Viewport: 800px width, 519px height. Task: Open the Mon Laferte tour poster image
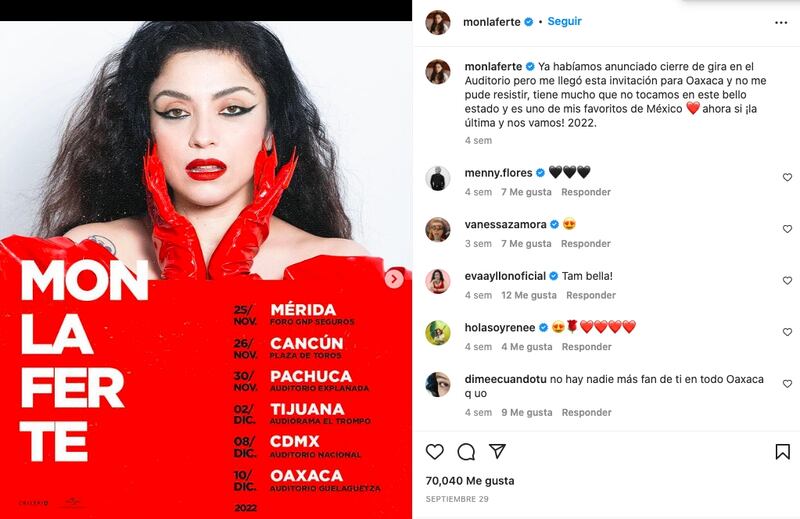click(x=206, y=270)
